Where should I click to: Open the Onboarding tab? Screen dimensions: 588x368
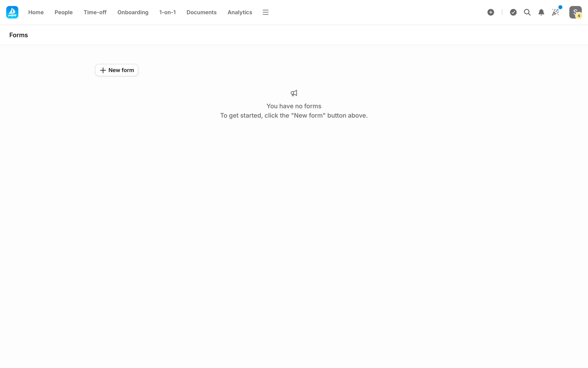click(133, 12)
